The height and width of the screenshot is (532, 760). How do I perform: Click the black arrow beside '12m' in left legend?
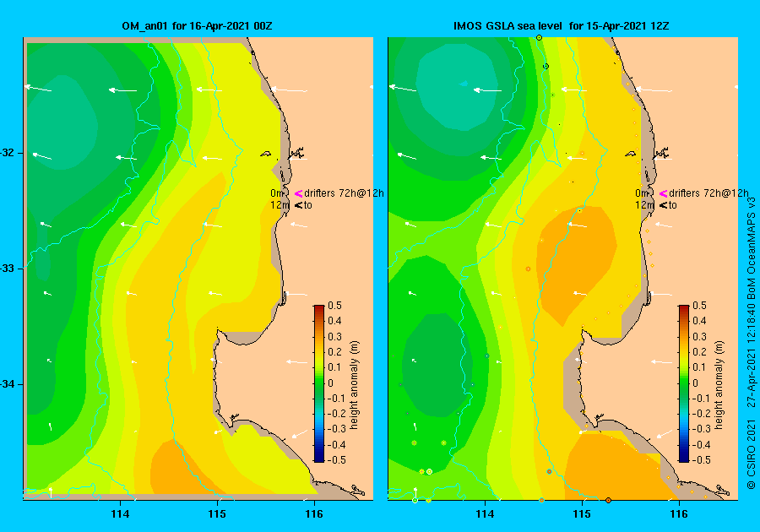coord(299,205)
